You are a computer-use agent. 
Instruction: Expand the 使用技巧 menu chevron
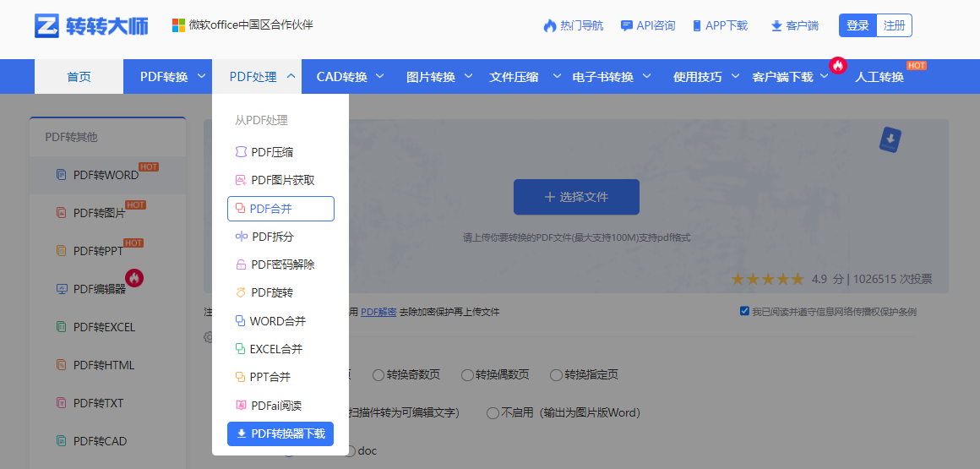point(736,76)
